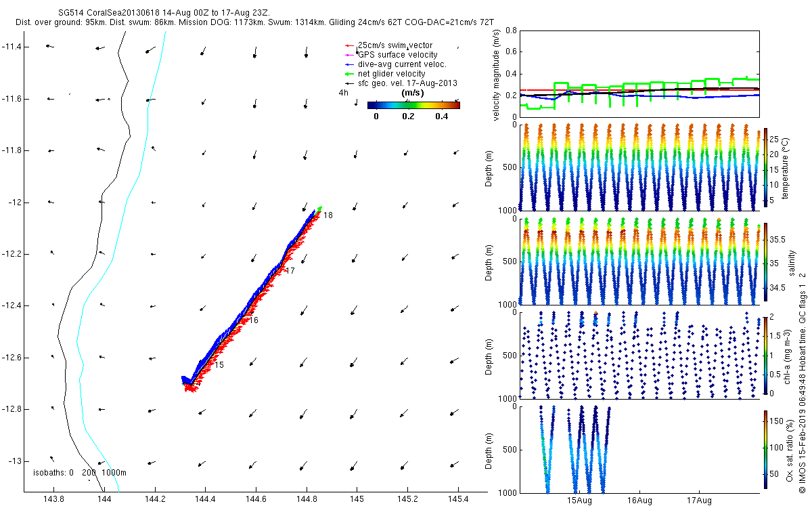Click the "17Aug" date tick on the time axis
This screenshot has width=812, height=508.
[699, 501]
